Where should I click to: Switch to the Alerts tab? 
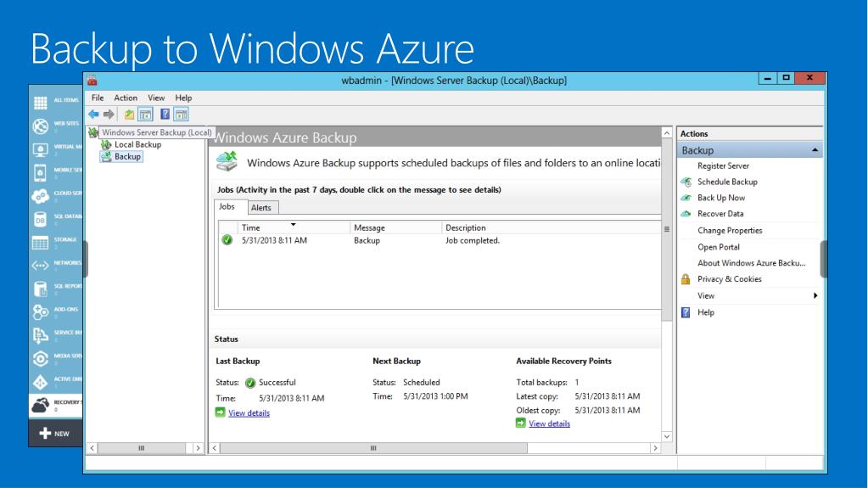pyautogui.click(x=261, y=208)
